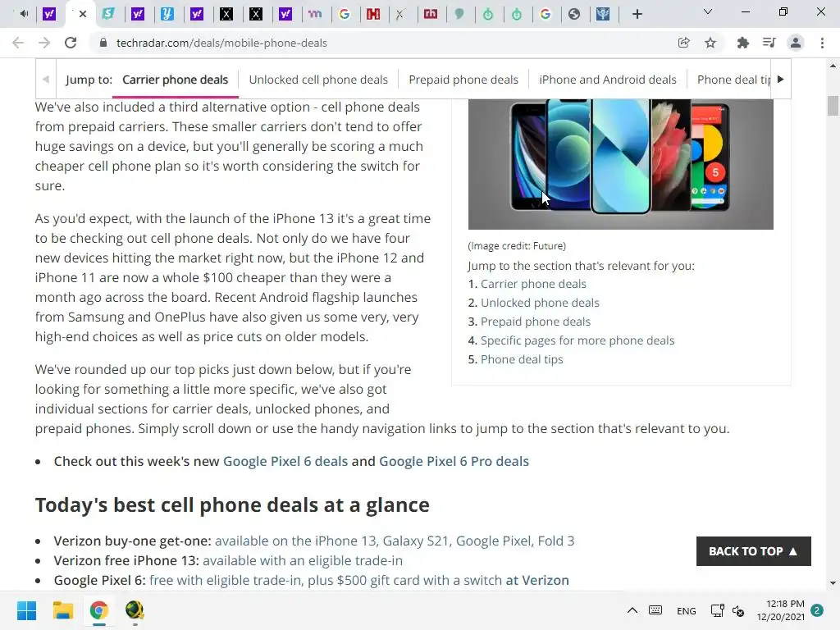Open the tab search dropdown chevron
Image resolution: width=840 pixels, height=630 pixels.
708,11
